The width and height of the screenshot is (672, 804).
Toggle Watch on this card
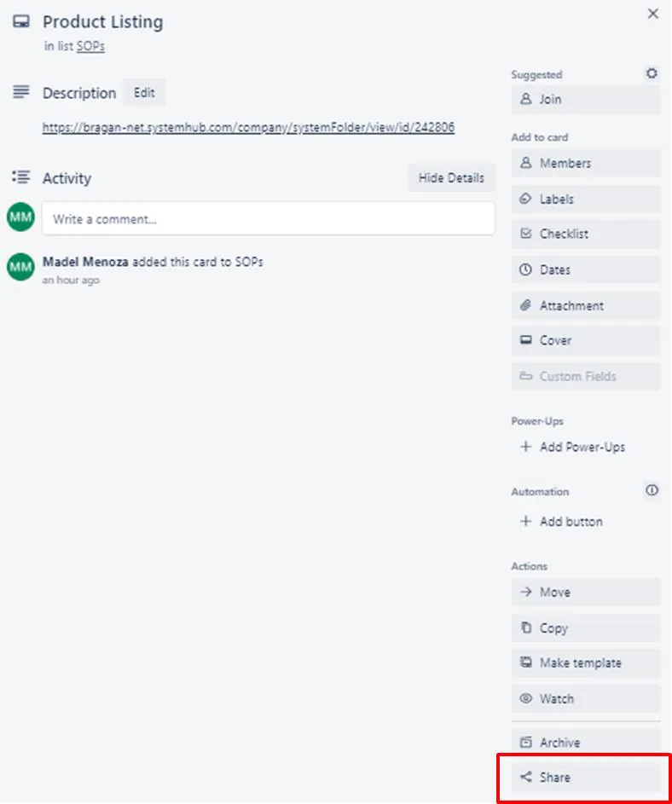click(x=586, y=698)
